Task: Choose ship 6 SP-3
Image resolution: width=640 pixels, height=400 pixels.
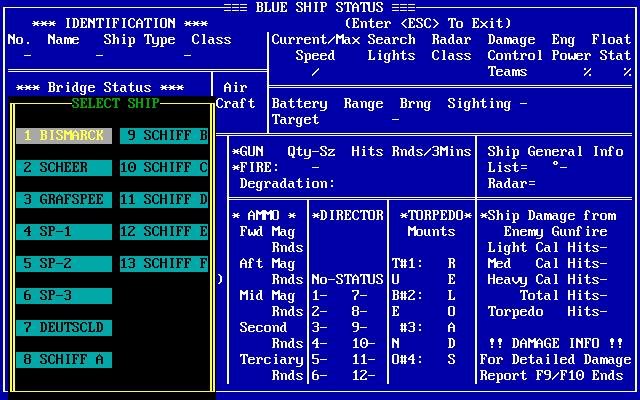Action: (x=64, y=296)
